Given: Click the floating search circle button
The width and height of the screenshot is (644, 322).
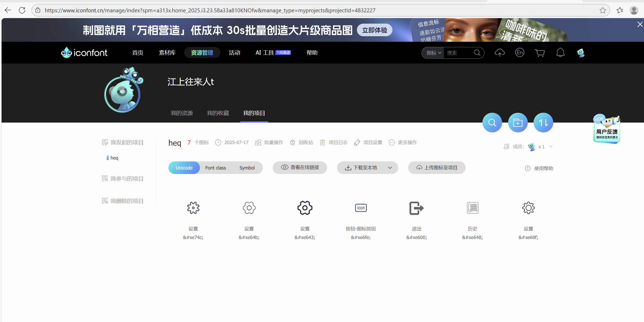Looking at the screenshot, I should (x=492, y=122).
